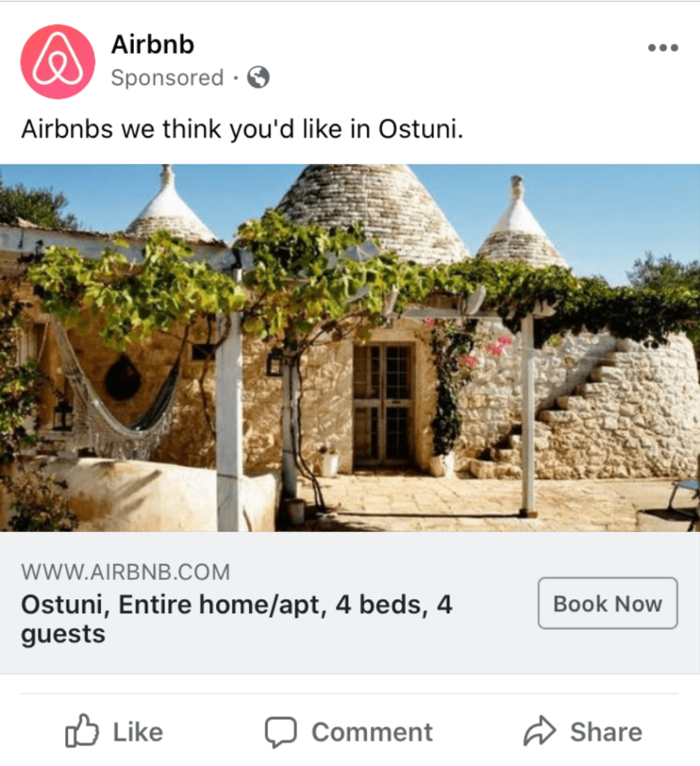Click the word guests in the headline
The width and height of the screenshot is (700, 766).
pyautogui.click(x=63, y=634)
